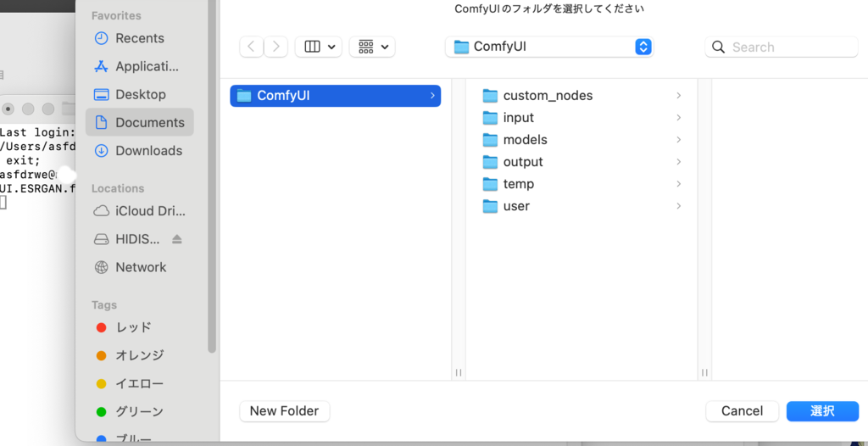Click the Search field
This screenshot has width=868, height=446.
coord(781,47)
